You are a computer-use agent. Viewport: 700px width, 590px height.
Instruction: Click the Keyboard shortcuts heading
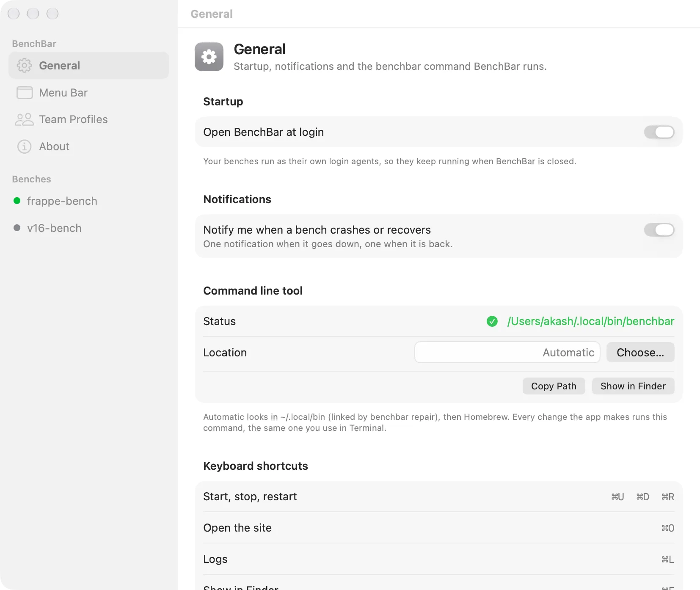click(256, 466)
